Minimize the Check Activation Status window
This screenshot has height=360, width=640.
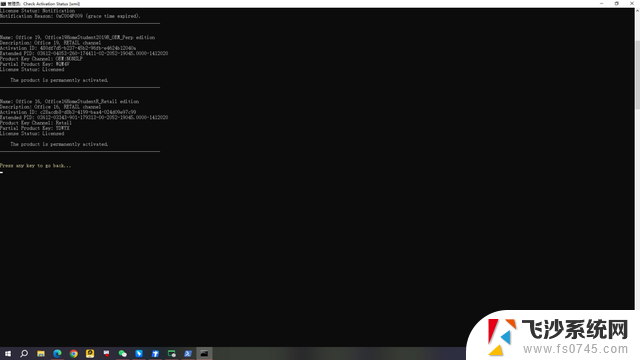[602, 3]
